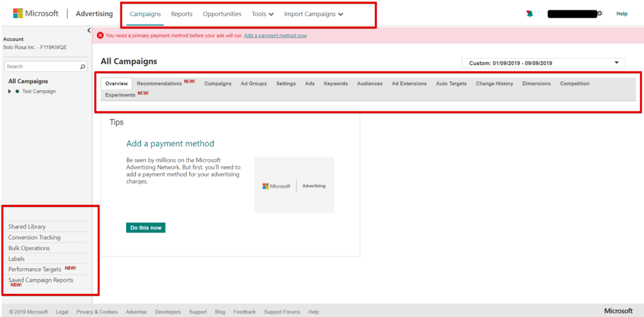Click Add a payment method now link

tap(275, 35)
